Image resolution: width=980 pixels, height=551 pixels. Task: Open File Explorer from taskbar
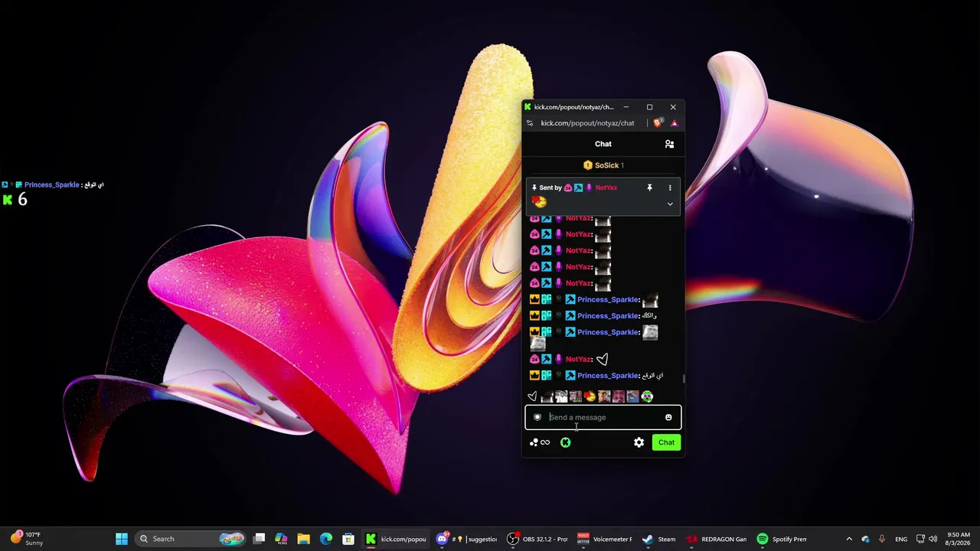click(x=303, y=539)
